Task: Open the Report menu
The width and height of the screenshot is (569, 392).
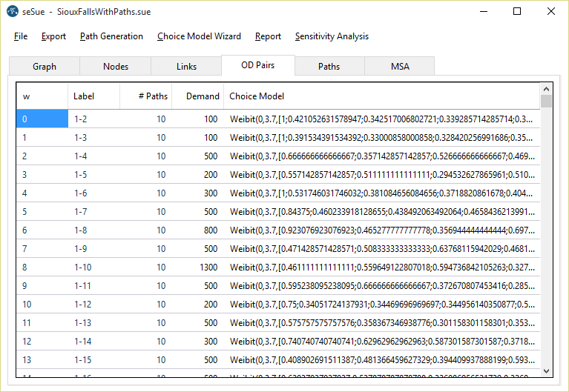Action: (268, 36)
